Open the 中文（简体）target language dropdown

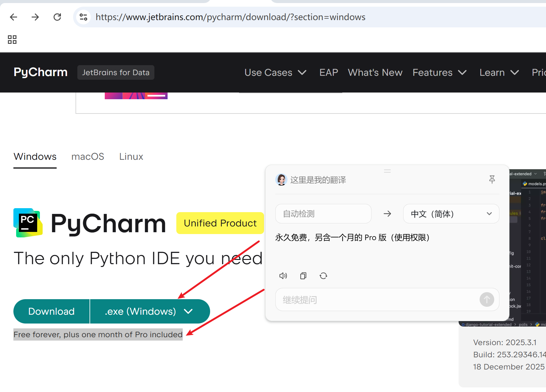[x=451, y=214]
